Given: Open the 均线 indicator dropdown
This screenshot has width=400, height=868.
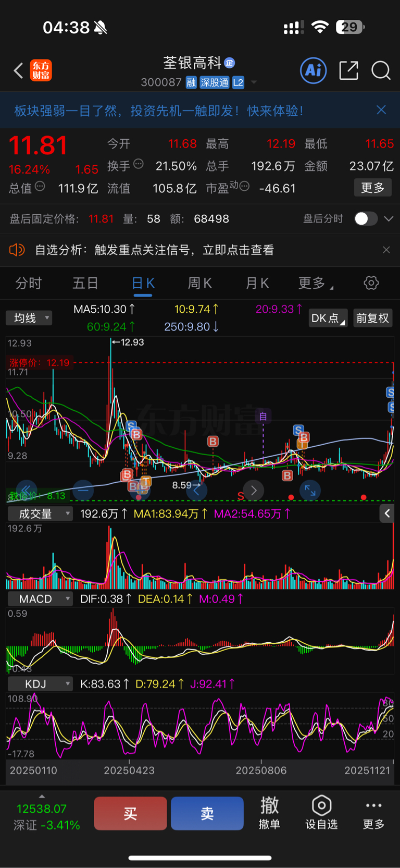Looking at the screenshot, I should coord(29,318).
